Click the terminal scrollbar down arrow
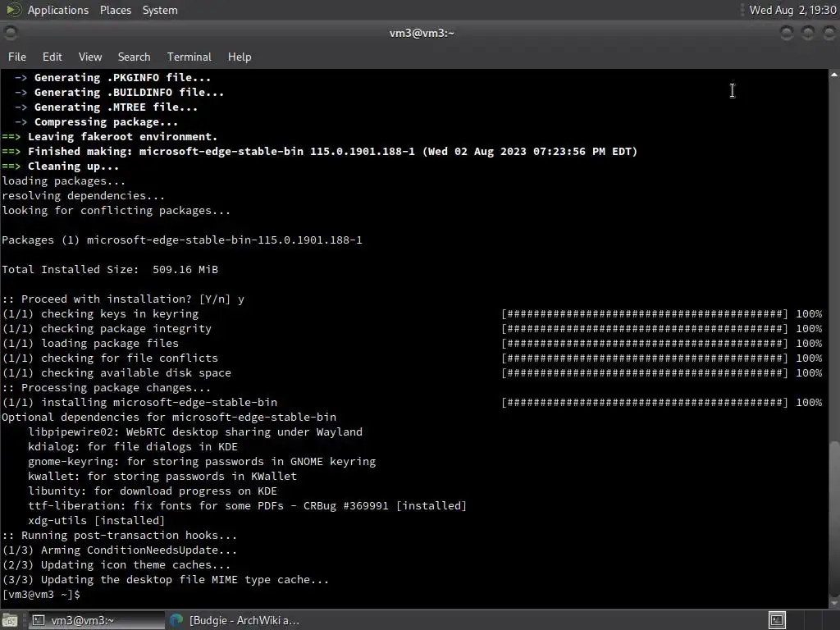The width and height of the screenshot is (840, 630). tap(834, 603)
